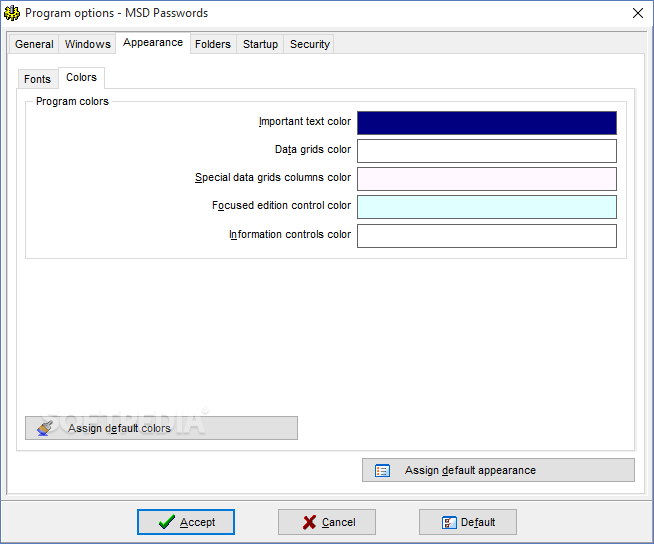Click the paintbrush icon on Assign default colors

coord(45,428)
